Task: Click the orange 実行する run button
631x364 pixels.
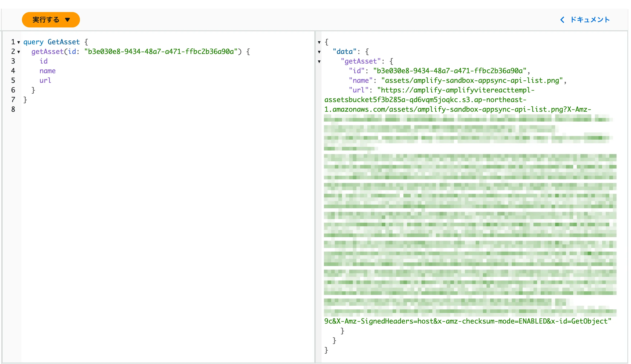Action: 46,20
